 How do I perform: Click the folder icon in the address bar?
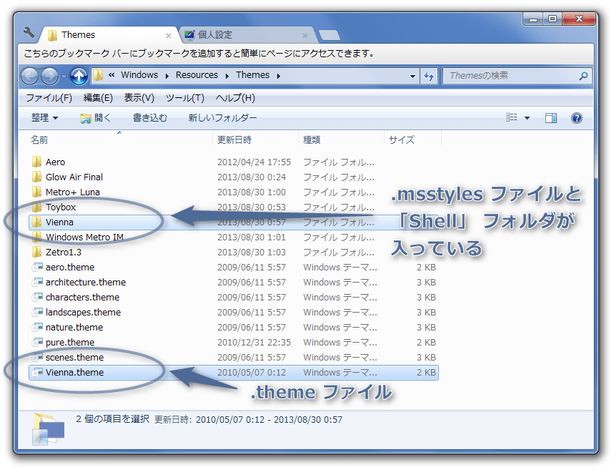98,75
